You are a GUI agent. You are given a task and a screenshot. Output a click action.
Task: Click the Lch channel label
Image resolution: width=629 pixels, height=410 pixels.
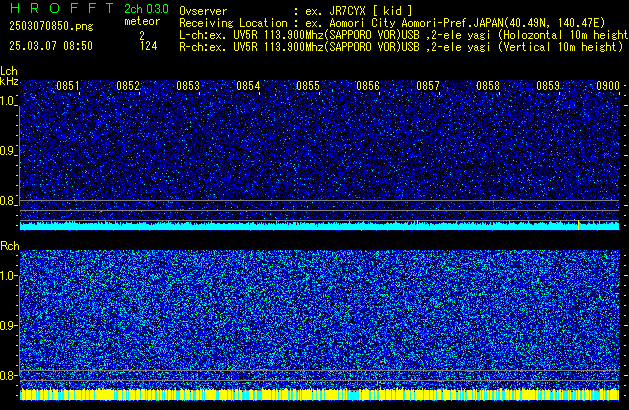(9, 71)
